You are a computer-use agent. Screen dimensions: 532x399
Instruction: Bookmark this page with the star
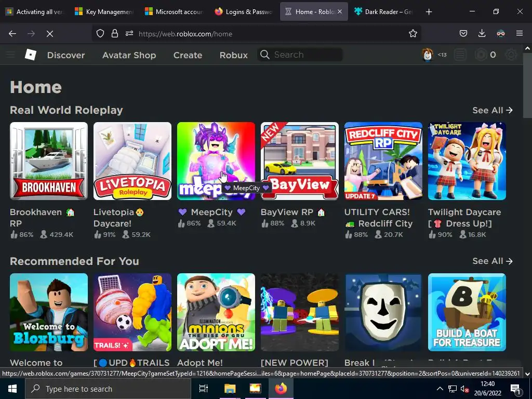[x=413, y=34]
